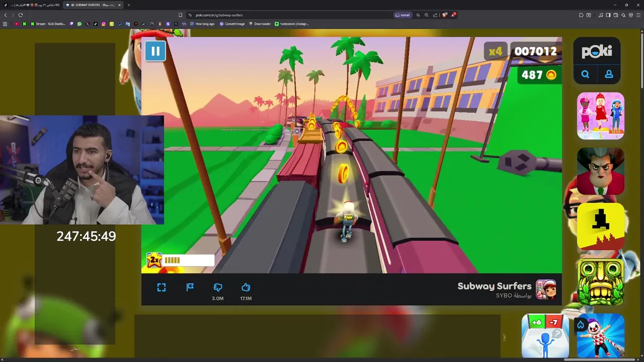Open Stream - Kick Dashboard bookmark
Image resolution: width=644 pixels, height=362 pixels.
pos(48,24)
